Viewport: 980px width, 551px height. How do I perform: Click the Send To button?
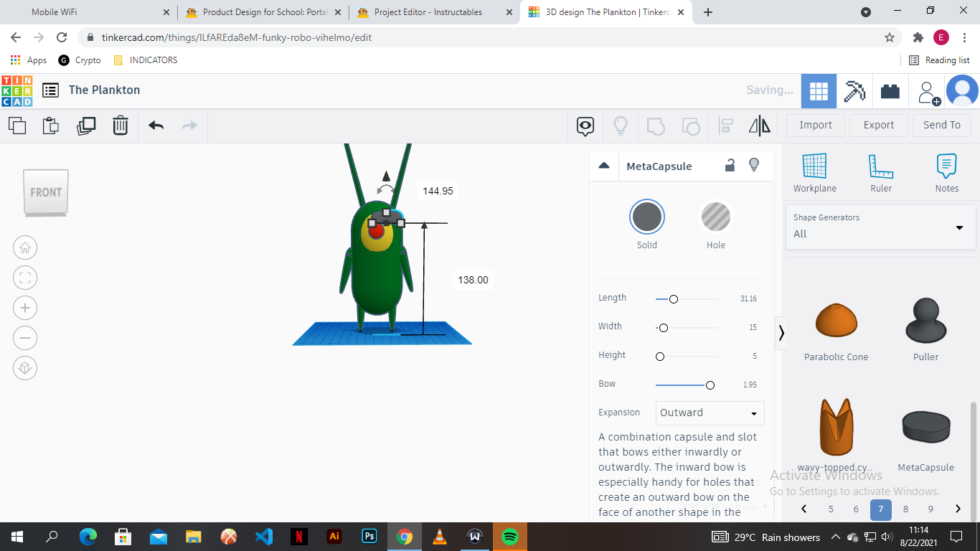pyautogui.click(x=942, y=125)
